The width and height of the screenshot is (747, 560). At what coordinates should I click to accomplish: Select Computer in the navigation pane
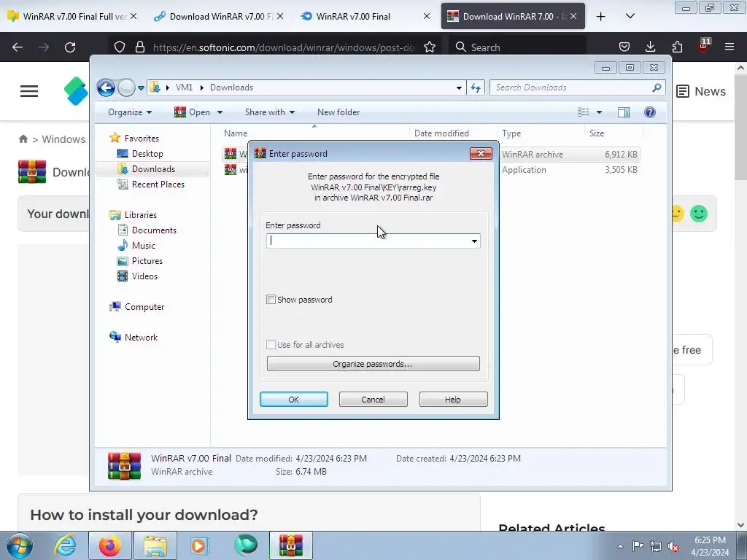coord(144,307)
